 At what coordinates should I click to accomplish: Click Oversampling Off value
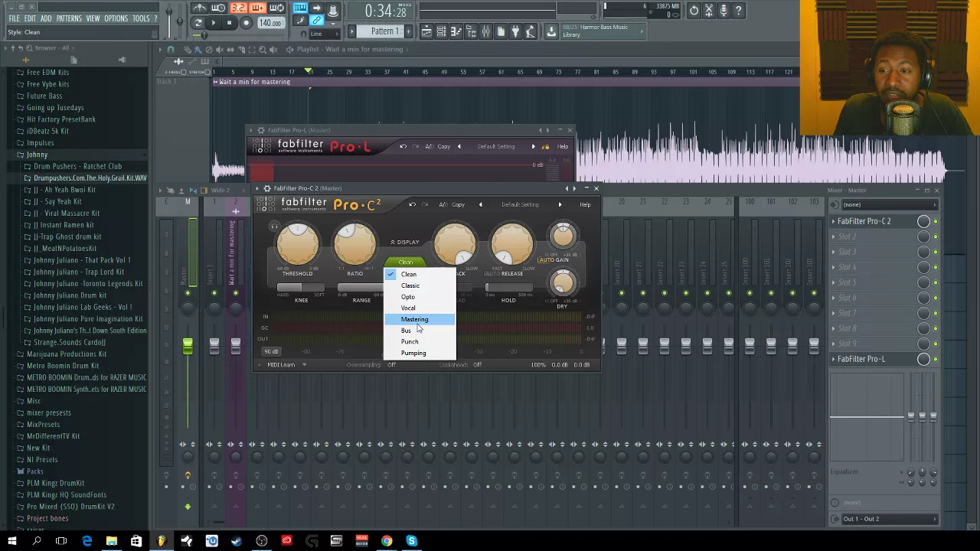(391, 365)
